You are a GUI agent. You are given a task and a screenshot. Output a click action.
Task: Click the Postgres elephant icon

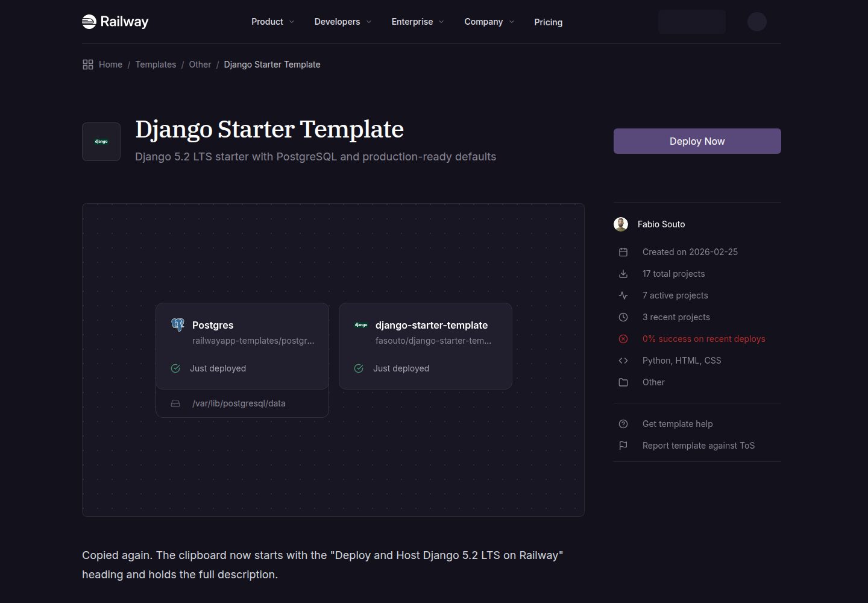(x=178, y=325)
